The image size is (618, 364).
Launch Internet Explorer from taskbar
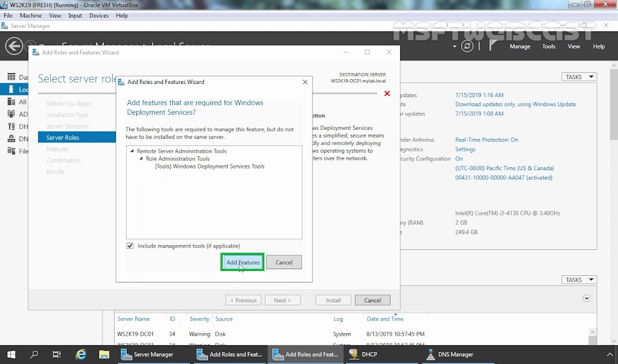tap(81, 354)
